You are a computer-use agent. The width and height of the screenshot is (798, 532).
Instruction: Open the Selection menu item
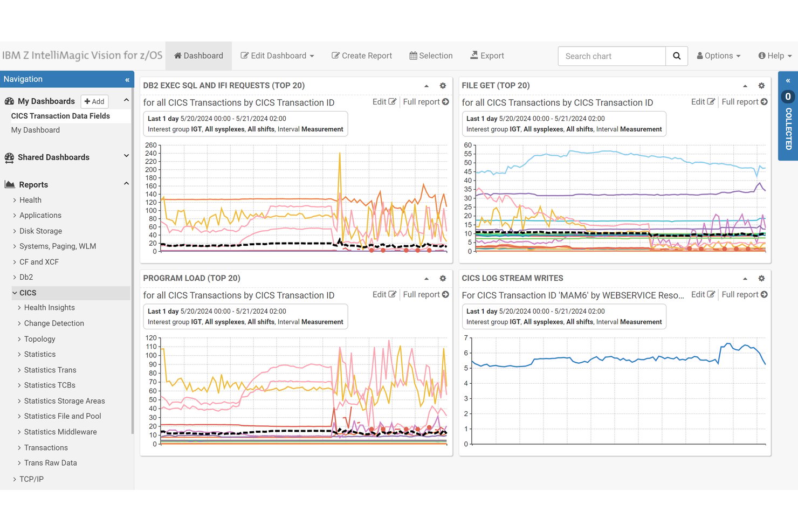(431, 56)
